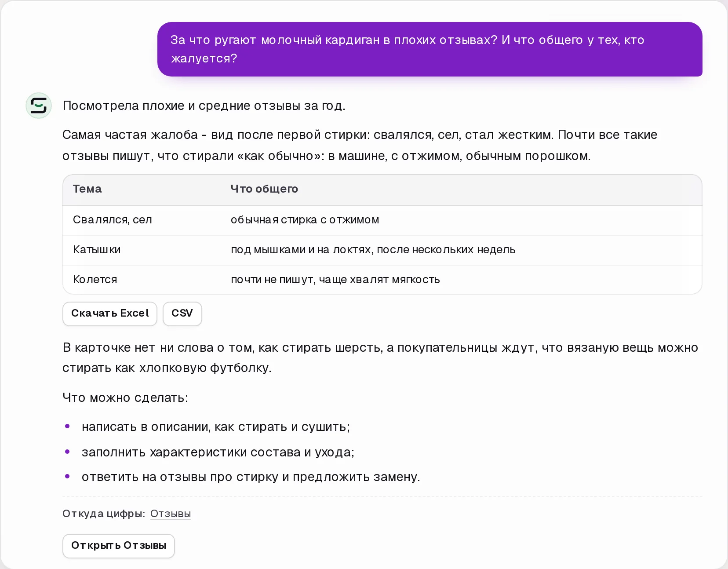The width and height of the screenshot is (728, 569).
Task: Click the bullet about описании, как стирать
Action: point(215,427)
